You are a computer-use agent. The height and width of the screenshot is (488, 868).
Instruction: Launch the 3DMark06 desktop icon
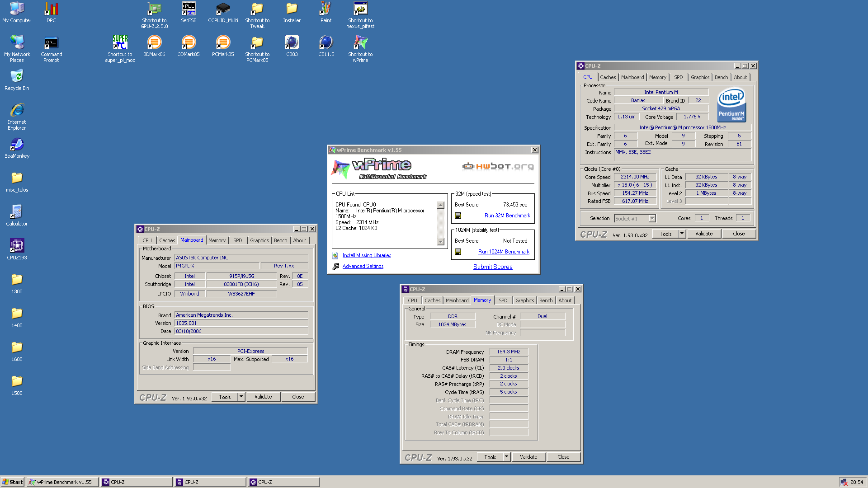click(154, 46)
